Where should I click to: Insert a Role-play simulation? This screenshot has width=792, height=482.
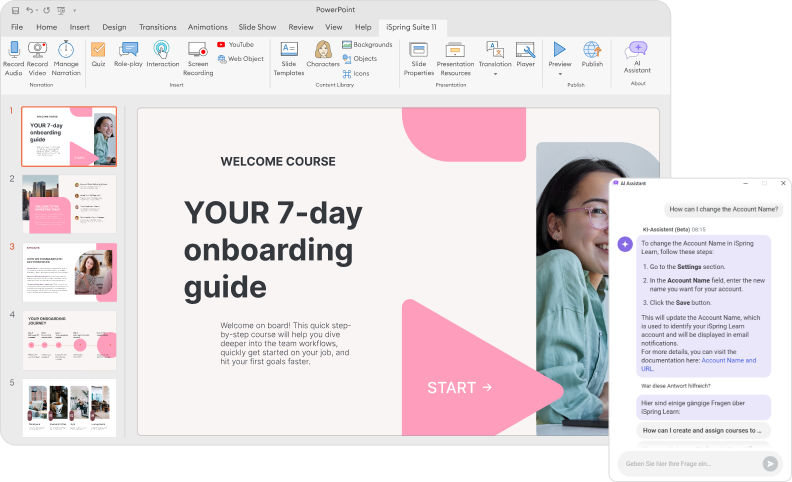click(128, 55)
